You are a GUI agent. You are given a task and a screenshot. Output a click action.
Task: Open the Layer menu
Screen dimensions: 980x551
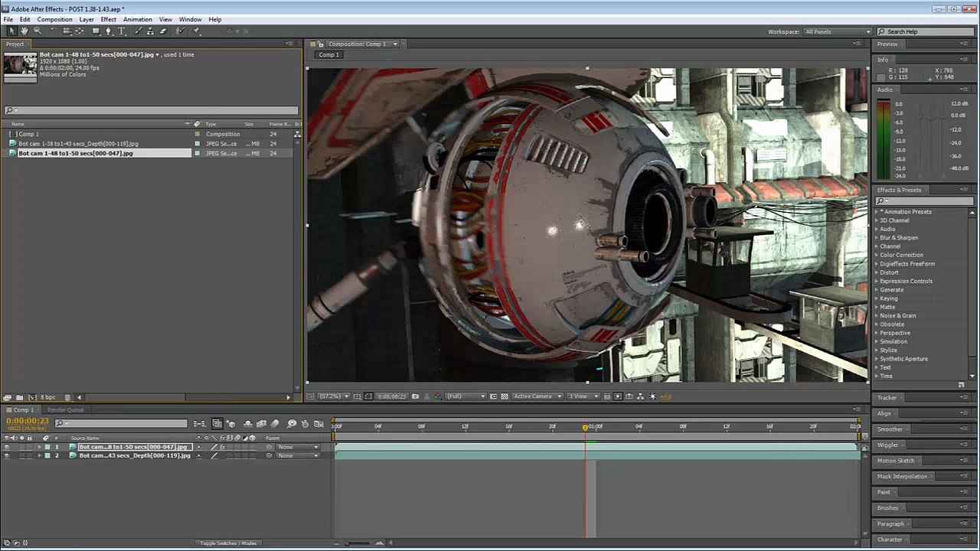point(87,19)
